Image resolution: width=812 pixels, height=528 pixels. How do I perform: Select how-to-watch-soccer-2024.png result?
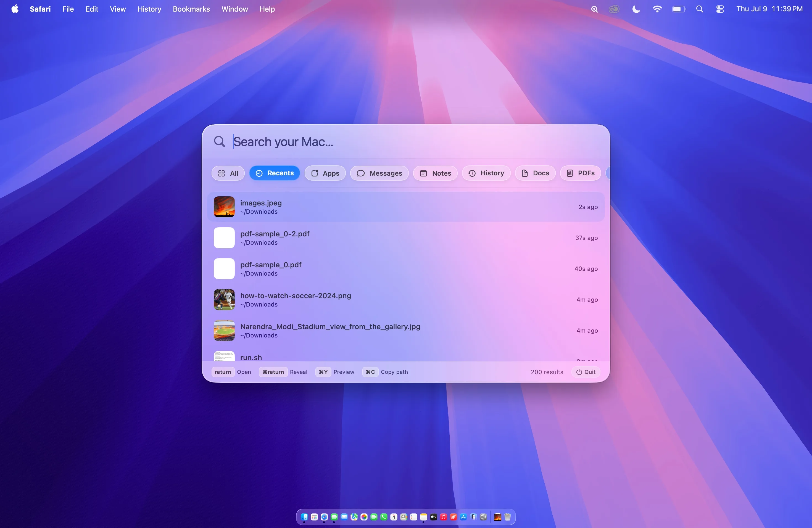tap(406, 299)
